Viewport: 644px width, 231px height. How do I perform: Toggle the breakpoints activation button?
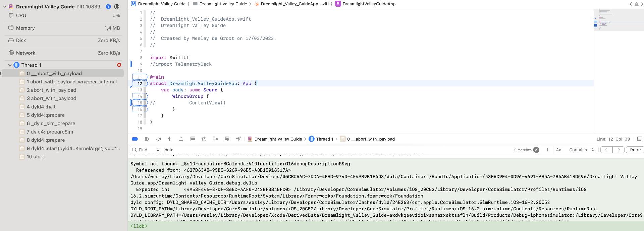pos(135,139)
